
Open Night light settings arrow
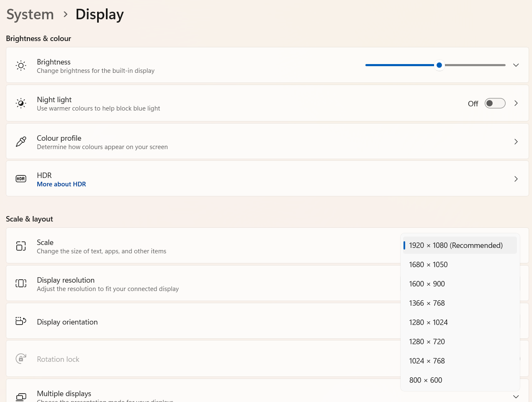point(516,103)
